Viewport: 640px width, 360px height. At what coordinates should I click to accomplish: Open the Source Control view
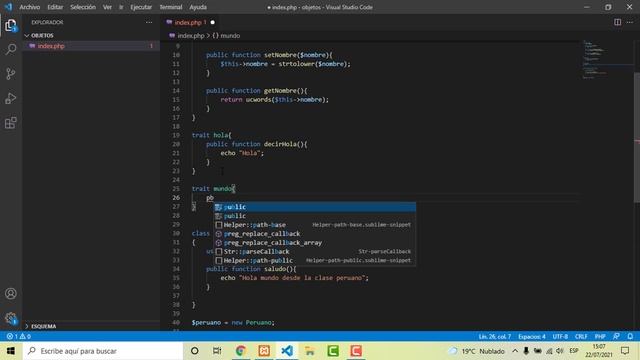(x=11, y=74)
